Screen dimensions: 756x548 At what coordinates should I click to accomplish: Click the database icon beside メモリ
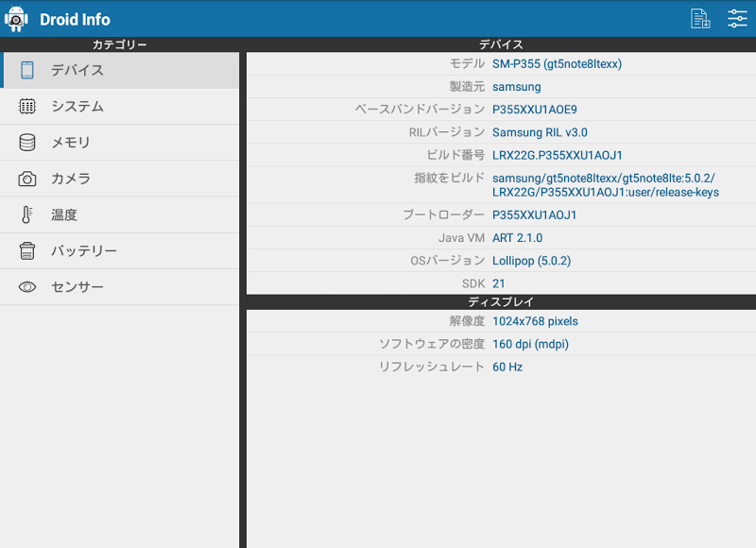click(x=27, y=143)
